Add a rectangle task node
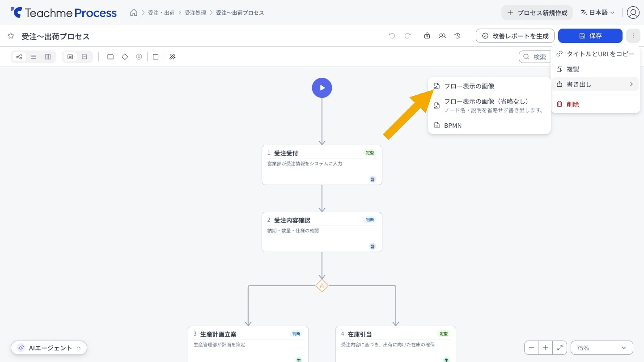Image resolution: width=644 pixels, height=362 pixels. [110, 57]
